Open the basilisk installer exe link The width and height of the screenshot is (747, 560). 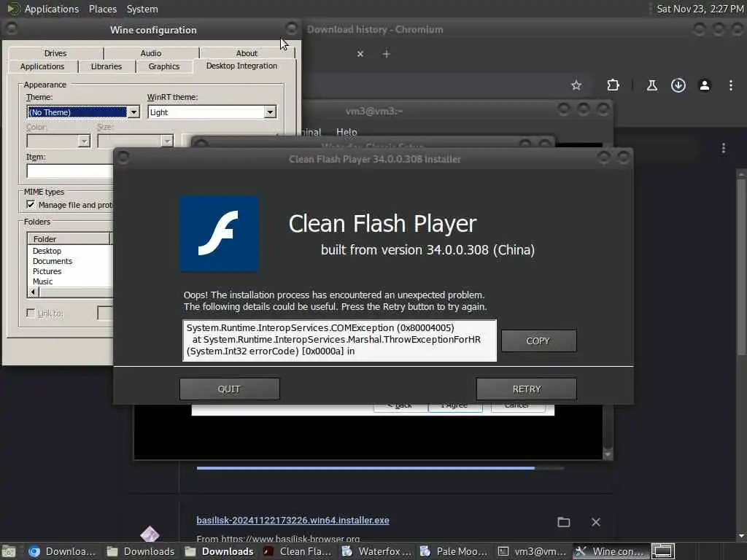[x=293, y=521]
